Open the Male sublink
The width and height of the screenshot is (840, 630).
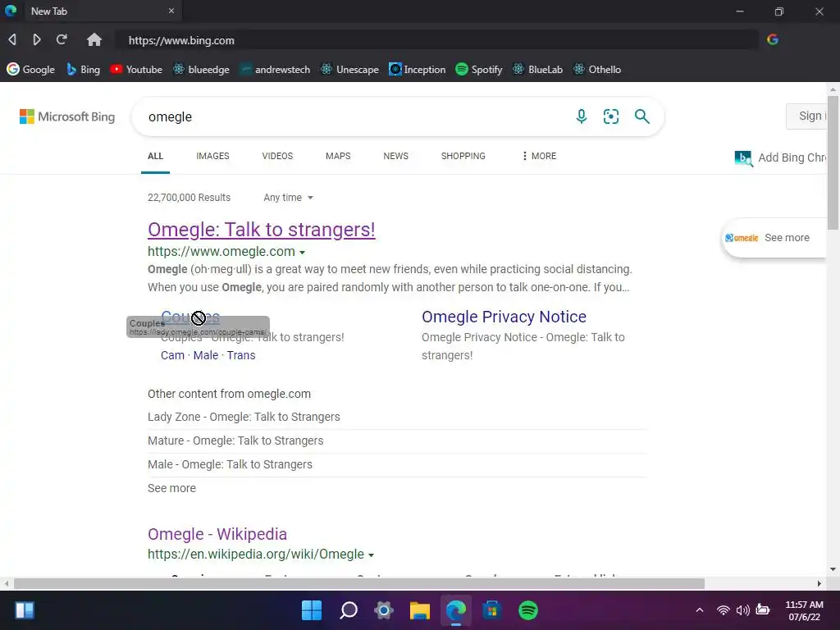[206, 355]
